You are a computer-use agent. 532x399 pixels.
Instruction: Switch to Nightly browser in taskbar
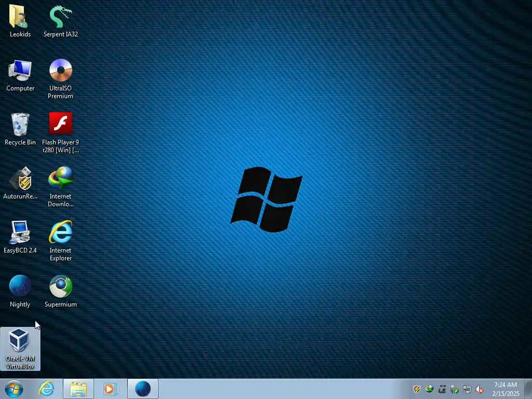click(143, 389)
